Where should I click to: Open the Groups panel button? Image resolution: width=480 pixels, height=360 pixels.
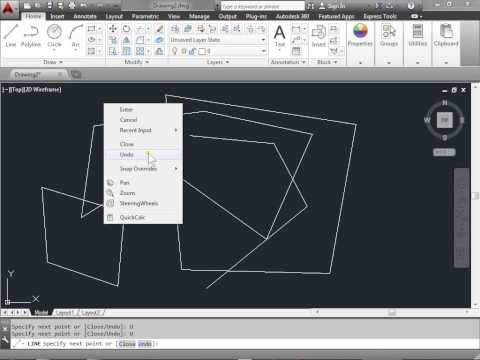click(389, 35)
